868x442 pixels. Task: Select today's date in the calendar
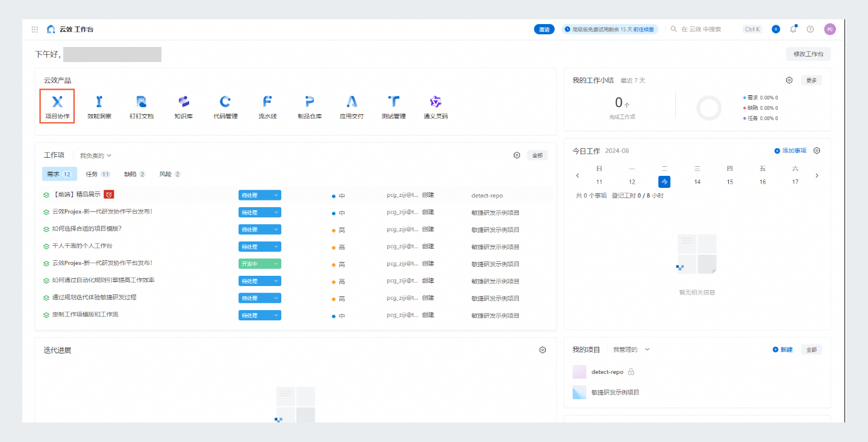click(x=664, y=181)
